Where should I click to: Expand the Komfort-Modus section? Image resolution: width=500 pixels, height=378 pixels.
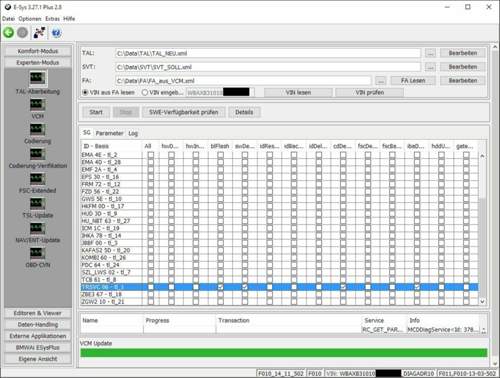(x=38, y=51)
